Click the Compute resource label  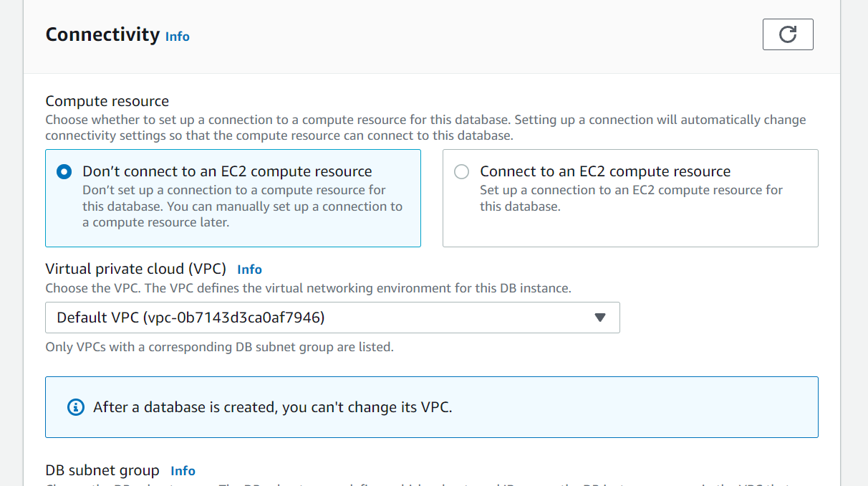pos(107,101)
